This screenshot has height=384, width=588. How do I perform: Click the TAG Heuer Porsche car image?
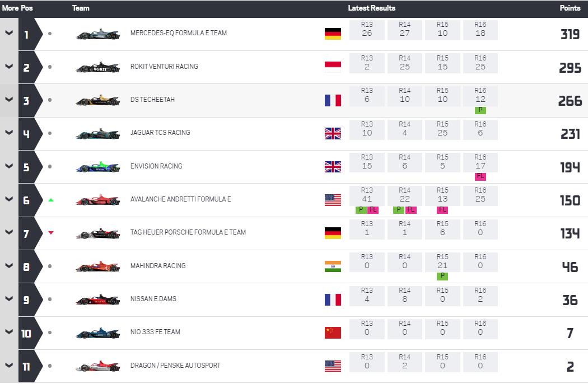98,233
